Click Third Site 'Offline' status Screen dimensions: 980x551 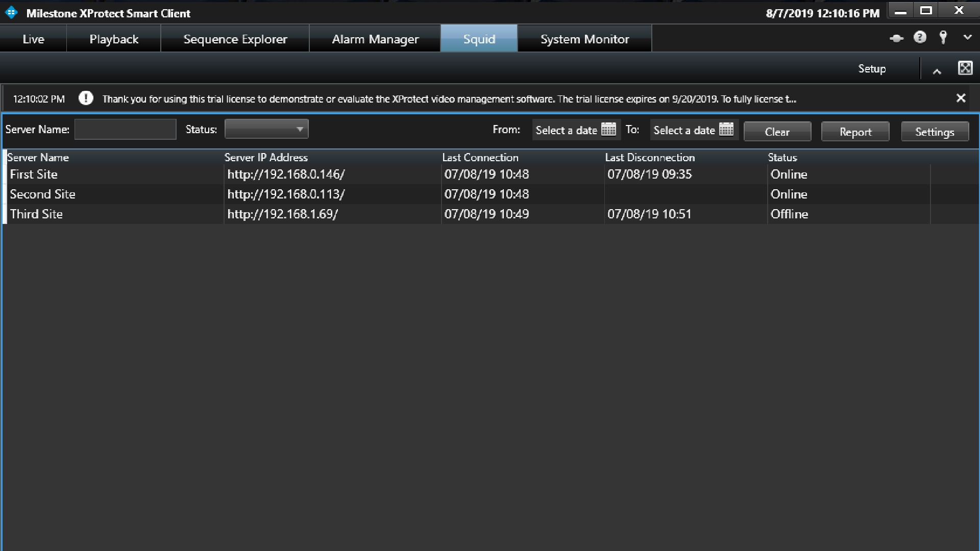(x=789, y=214)
